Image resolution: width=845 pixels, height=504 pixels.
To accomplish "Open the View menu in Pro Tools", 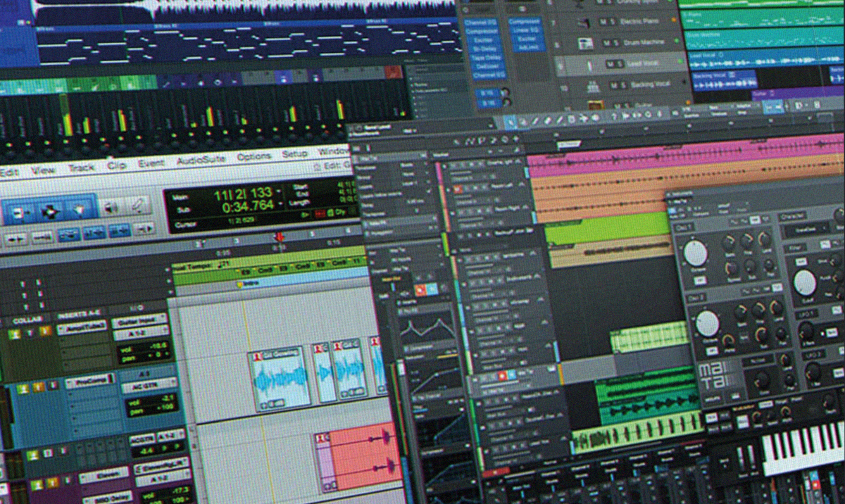I will coord(43,170).
